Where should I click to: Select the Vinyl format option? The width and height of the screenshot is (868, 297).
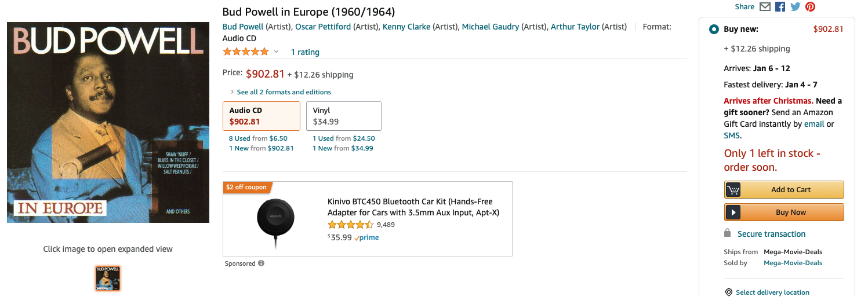[343, 116]
